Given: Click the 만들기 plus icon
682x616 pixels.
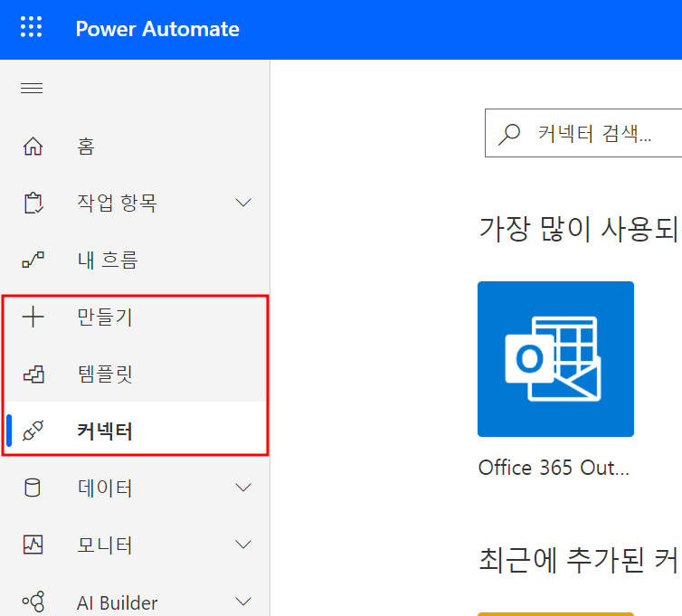Looking at the screenshot, I should (x=33, y=317).
